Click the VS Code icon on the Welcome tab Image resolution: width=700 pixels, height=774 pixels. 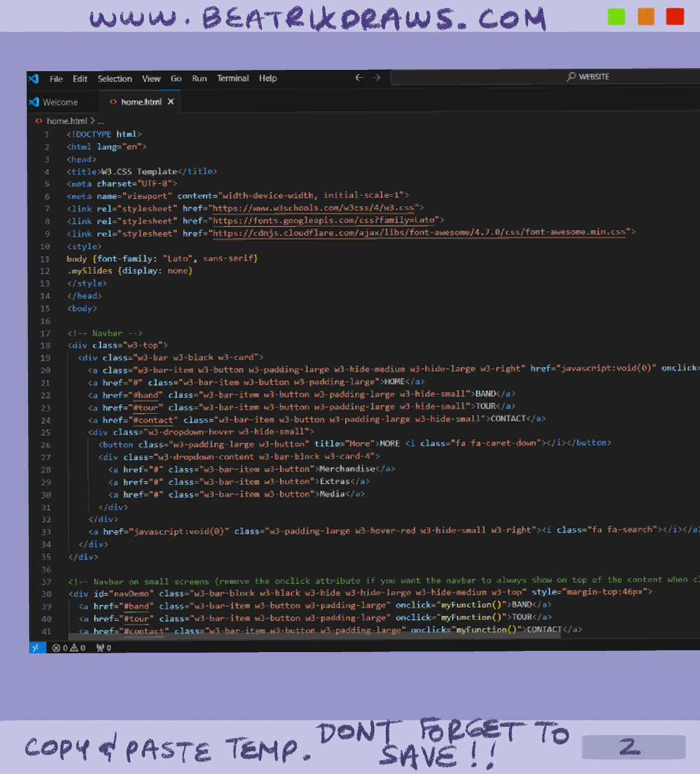(x=34, y=102)
